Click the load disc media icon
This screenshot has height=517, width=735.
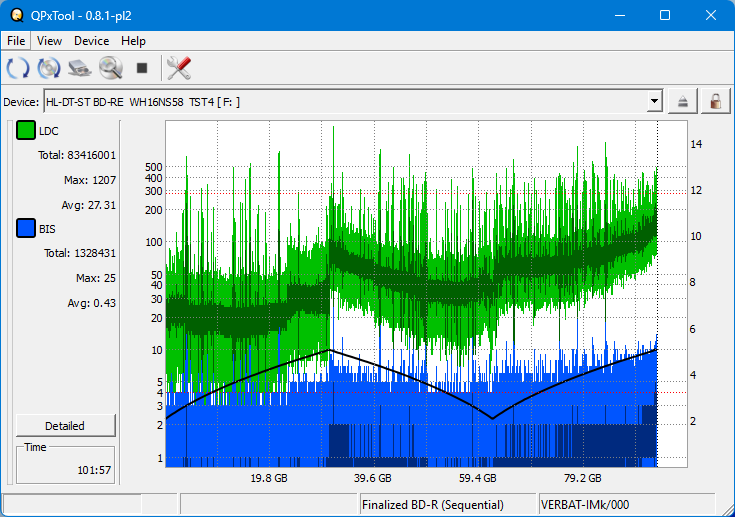[48, 68]
